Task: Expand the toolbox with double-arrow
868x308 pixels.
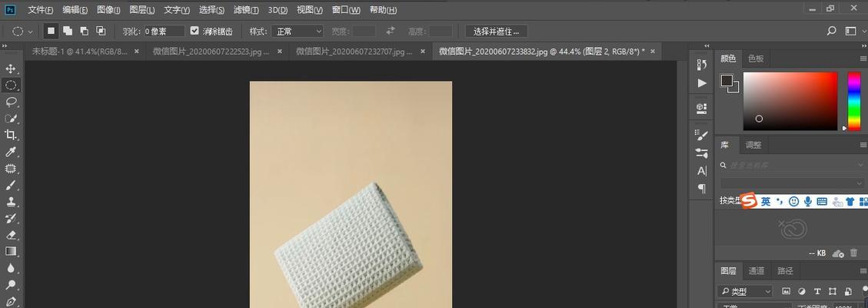Action: point(5,46)
